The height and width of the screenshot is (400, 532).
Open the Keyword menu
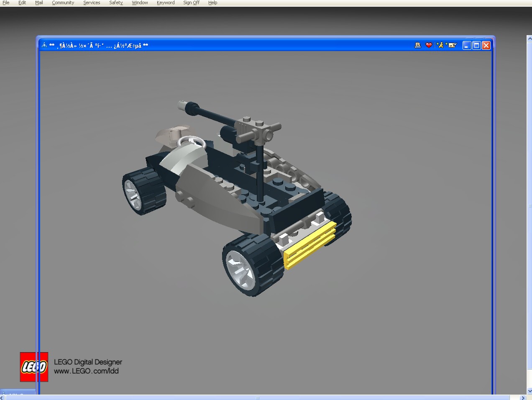pyautogui.click(x=166, y=3)
